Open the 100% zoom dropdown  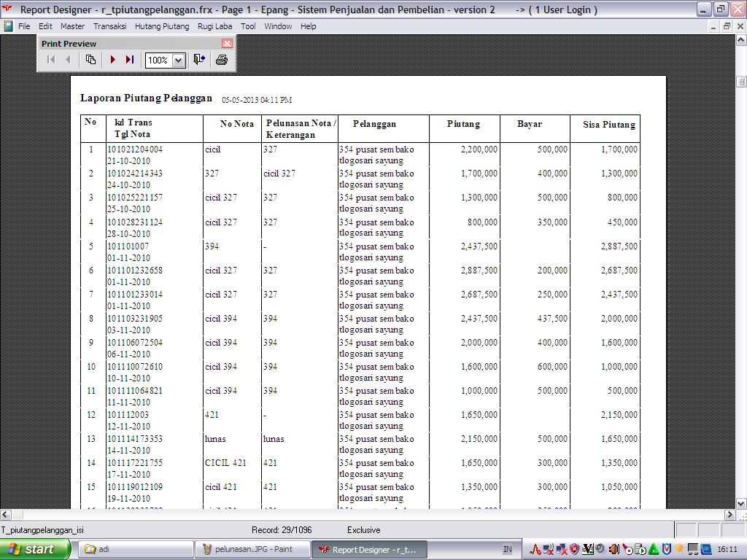[x=178, y=61]
